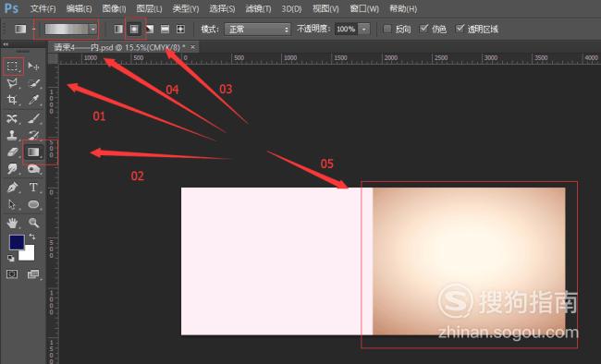Image resolution: width=601 pixels, height=364 pixels.
Task: Switch to the .psd document tab
Action: pos(119,47)
